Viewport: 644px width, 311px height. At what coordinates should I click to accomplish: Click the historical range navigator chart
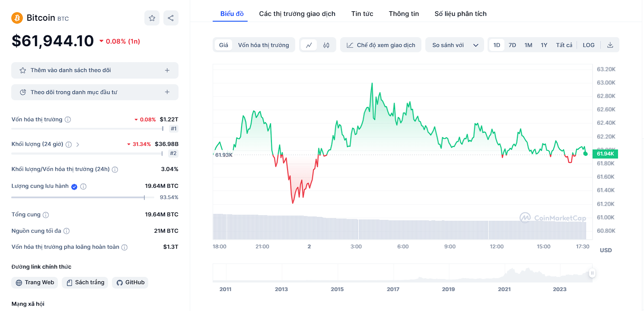coord(402,273)
